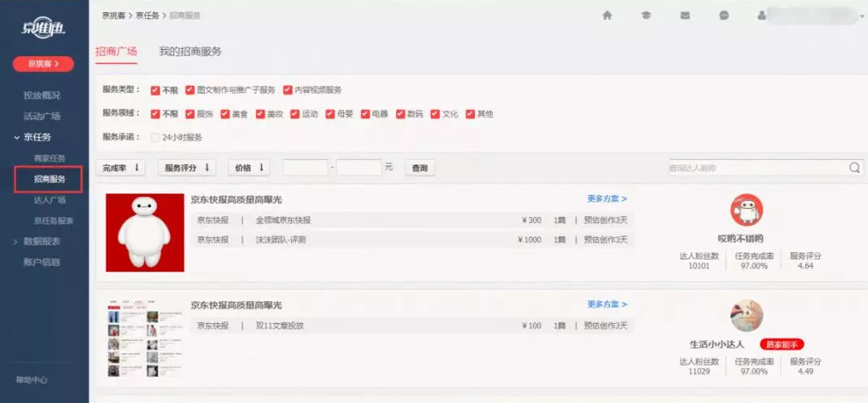Open first 京东快报高质量高曝光 listing title

click(236, 200)
